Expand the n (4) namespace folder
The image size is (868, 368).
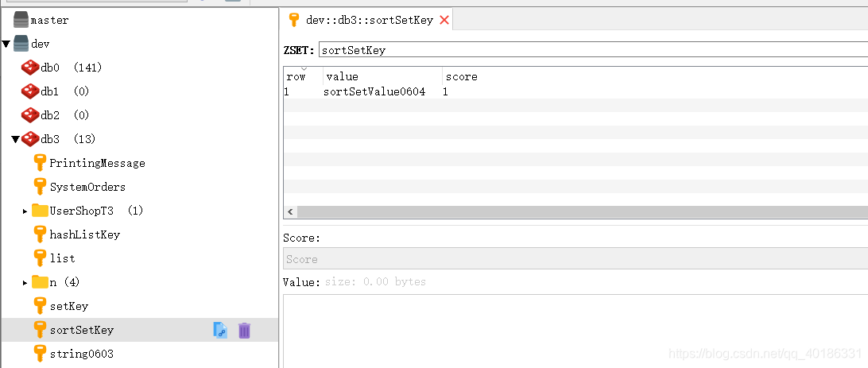click(x=25, y=283)
